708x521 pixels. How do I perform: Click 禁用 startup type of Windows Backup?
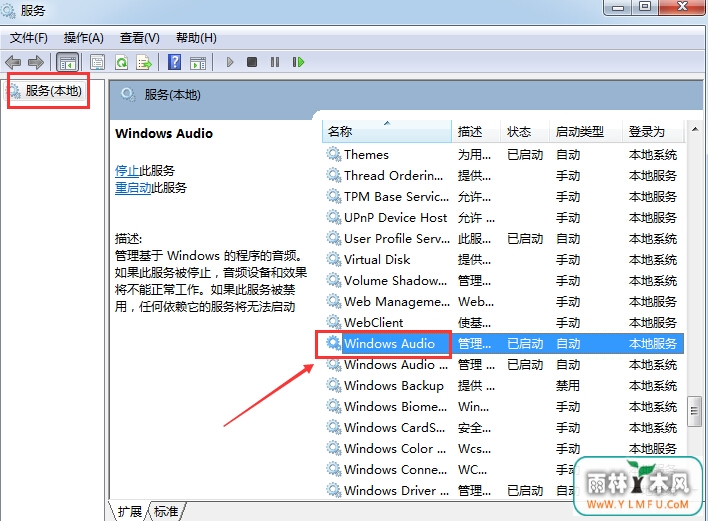(568, 386)
